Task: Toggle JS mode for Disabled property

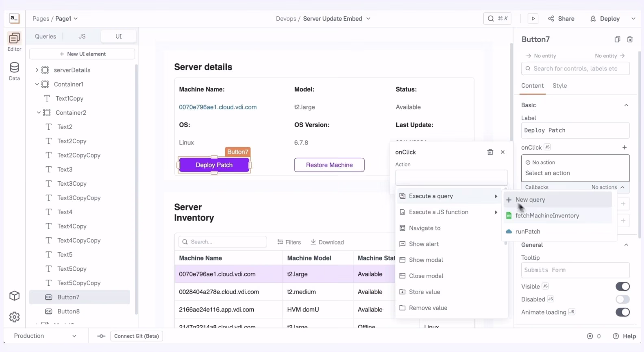Action: tap(550, 299)
